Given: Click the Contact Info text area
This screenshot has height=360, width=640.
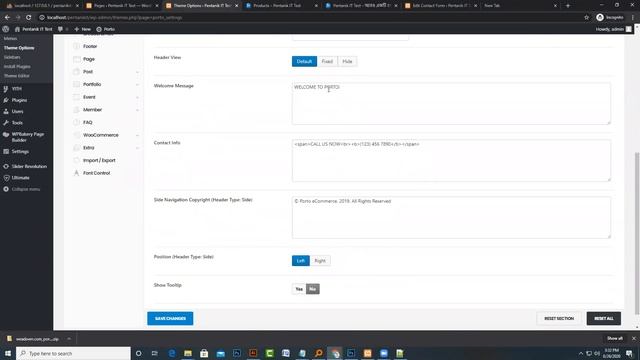Looking at the screenshot, I should click(451, 161).
